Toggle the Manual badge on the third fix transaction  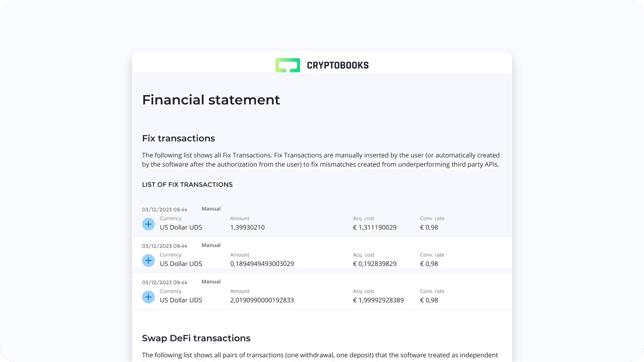(x=211, y=281)
